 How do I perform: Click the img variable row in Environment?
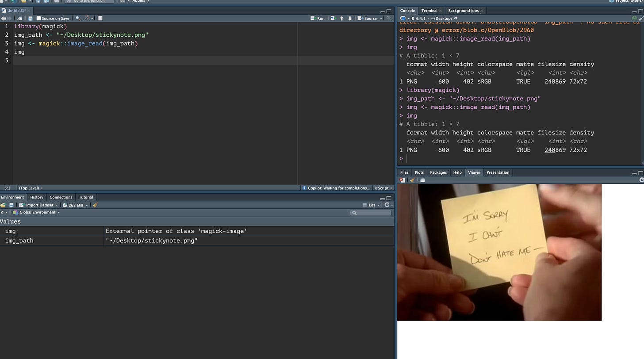(197, 231)
